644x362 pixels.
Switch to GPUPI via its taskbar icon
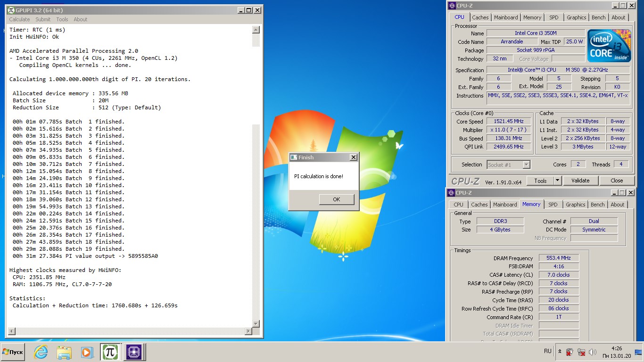110,352
